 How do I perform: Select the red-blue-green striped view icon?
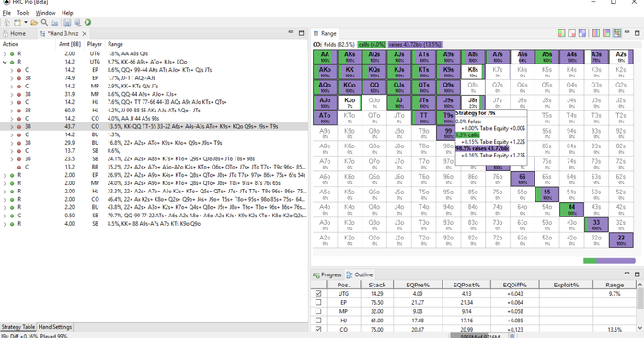tap(596, 33)
